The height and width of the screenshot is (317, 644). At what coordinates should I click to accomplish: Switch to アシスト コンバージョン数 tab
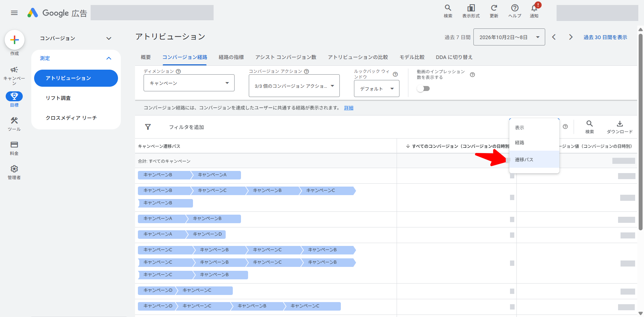(x=286, y=57)
